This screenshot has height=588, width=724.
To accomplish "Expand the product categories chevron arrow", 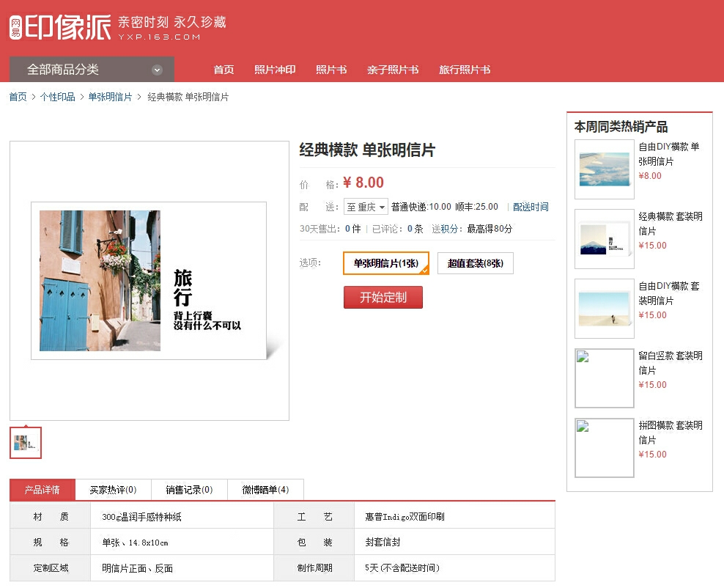I will [x=155, y=68].
